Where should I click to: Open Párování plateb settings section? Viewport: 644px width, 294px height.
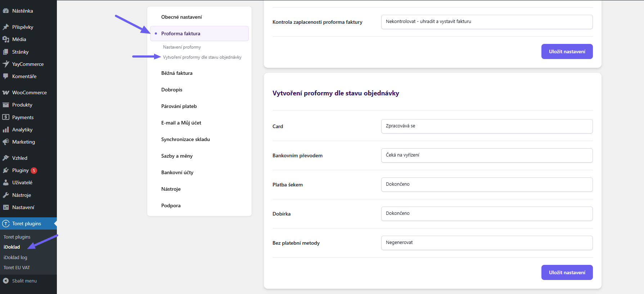point(179,106)
